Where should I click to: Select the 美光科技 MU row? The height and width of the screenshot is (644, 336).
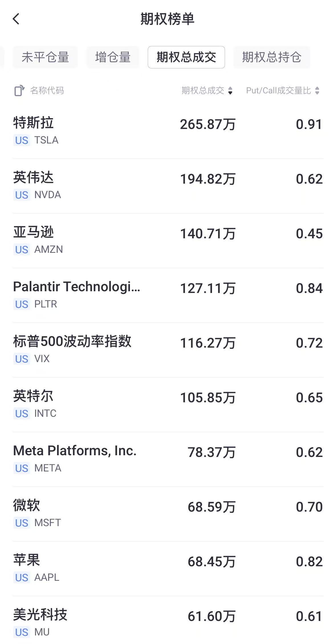click(x=168, y=622)
